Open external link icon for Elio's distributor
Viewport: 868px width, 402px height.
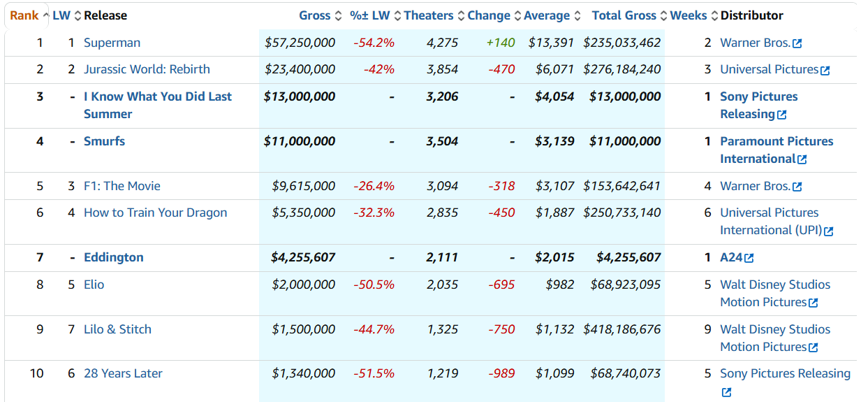coord(813,303)
